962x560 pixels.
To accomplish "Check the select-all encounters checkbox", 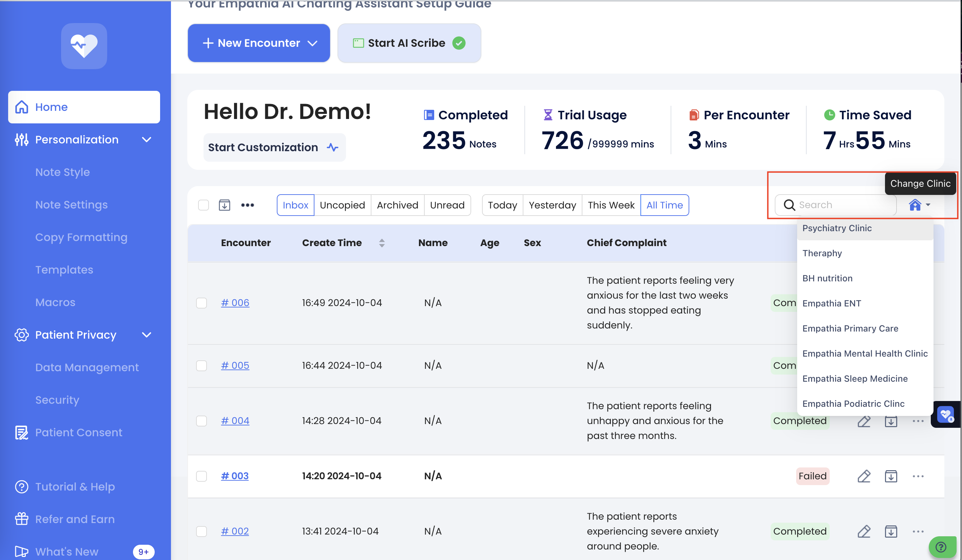I will [x=204, y=205].
